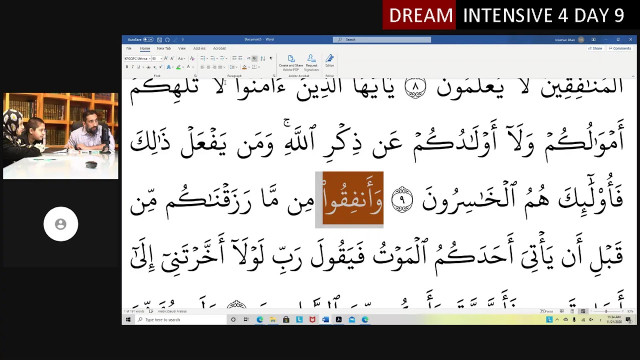Open the Font dialog launcher
Viewport: 640px width, 360px height.
click(196, 76)
